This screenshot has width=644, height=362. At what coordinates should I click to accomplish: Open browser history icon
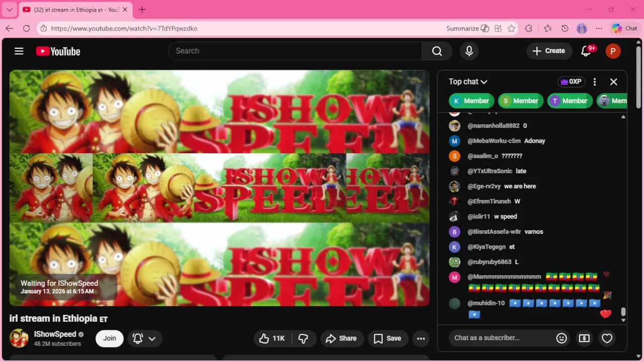click(x=565, y=29)
